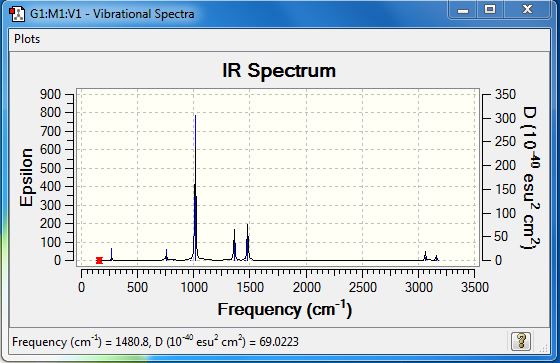Select the red marker at baseline

coord(99,260)
